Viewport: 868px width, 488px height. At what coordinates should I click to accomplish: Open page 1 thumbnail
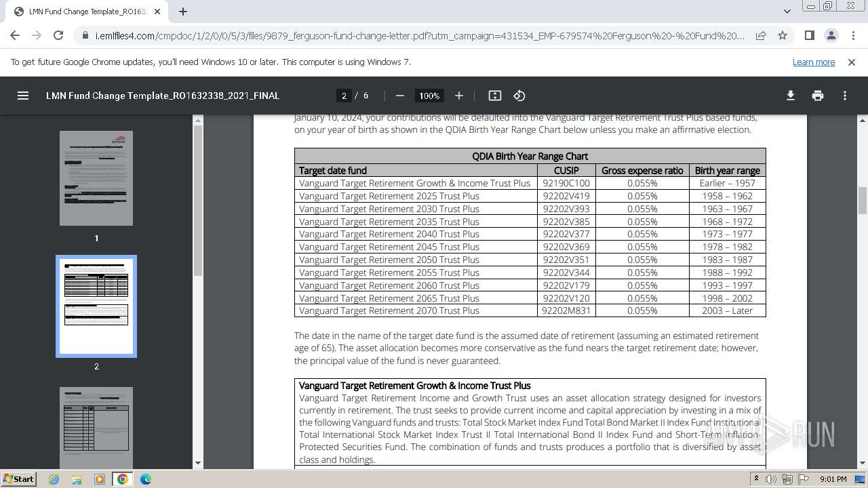96,178
